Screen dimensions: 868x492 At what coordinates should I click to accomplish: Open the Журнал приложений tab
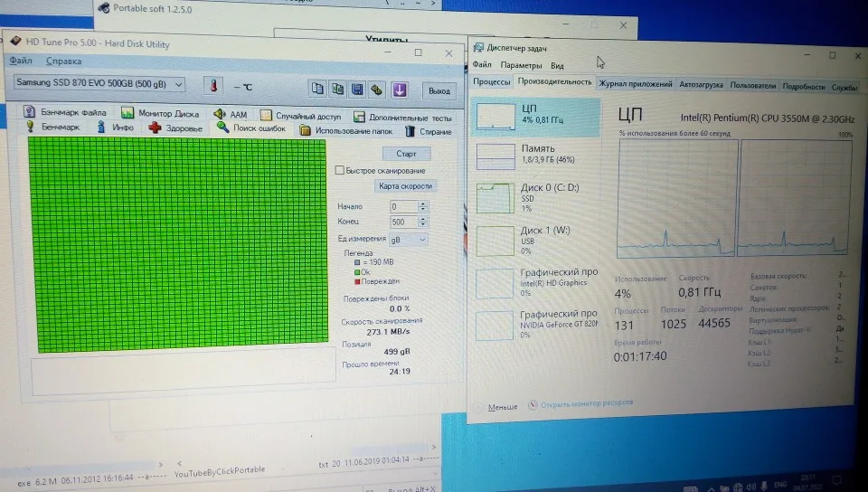coord(636,84)
